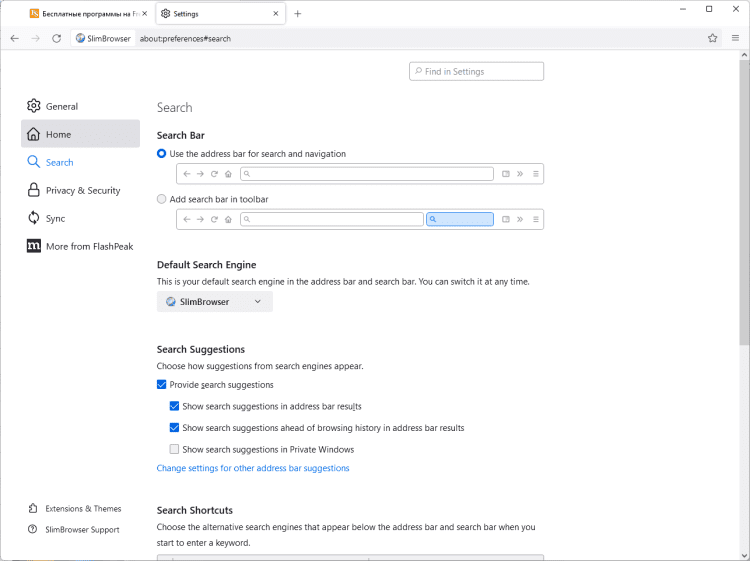Go to the Home settings category

(x=58, y=134)
